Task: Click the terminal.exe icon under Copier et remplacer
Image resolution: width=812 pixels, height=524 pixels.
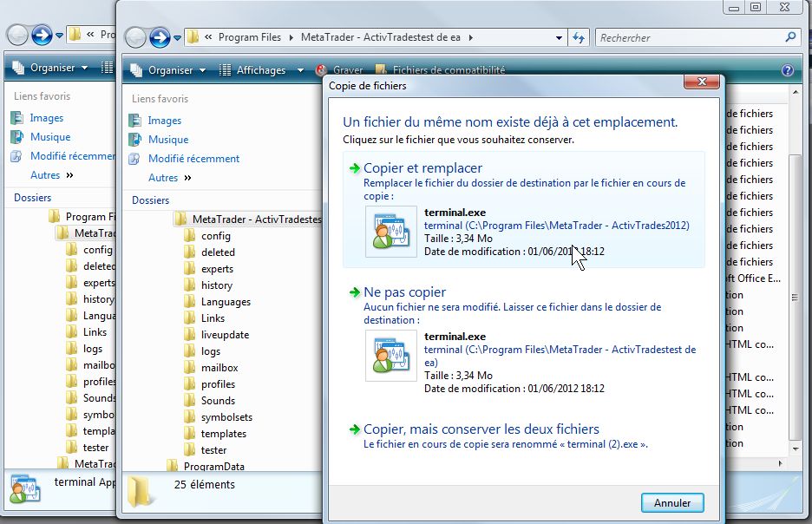Action: pos(391,232)
